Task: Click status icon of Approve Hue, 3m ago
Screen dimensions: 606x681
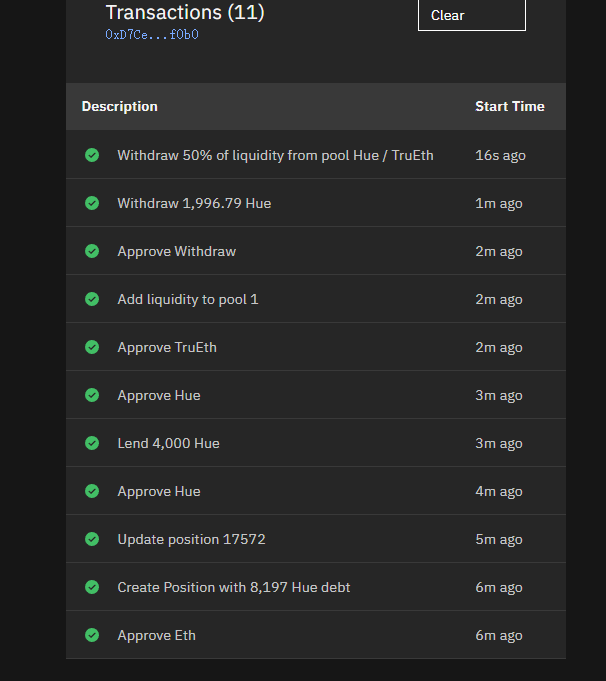Action: click(92, 395)
